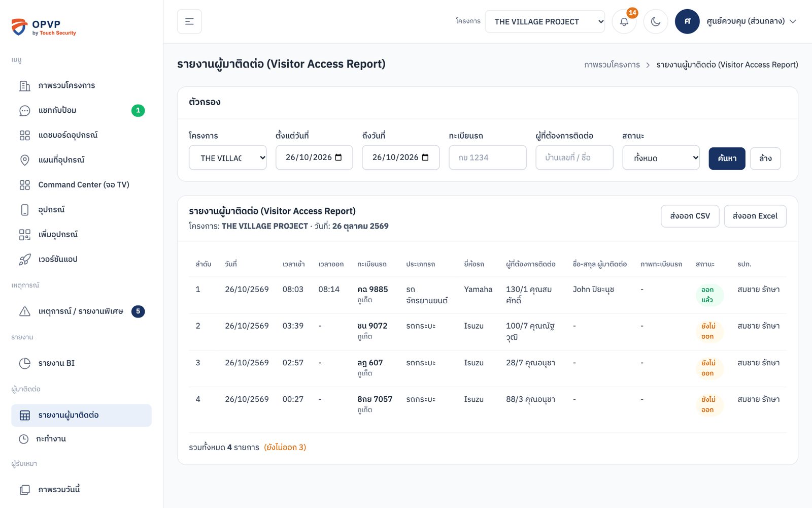Open กะทำงาน clock icon
The width and height of the screenshot is (812, 508).
click(24, 439)
